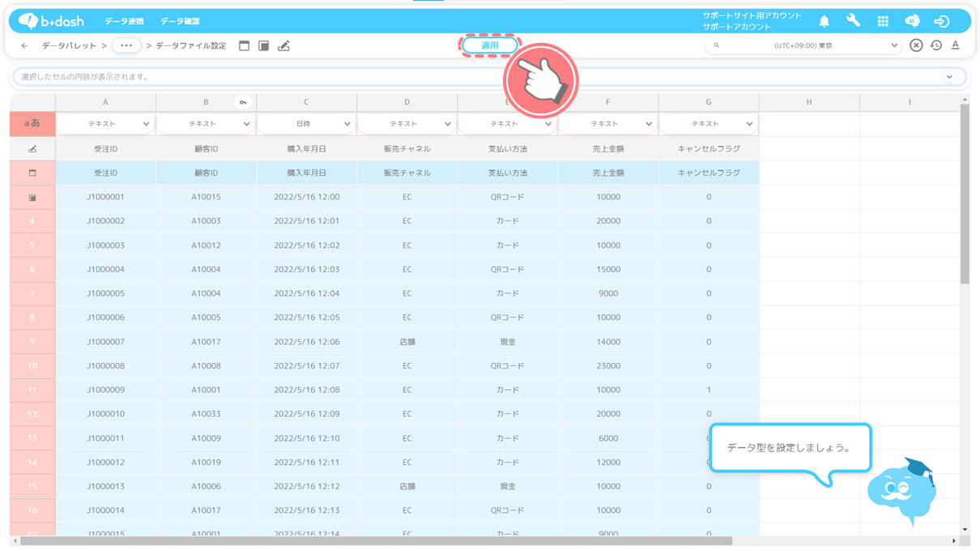This screenshot has height=551, width=980.
Task: Click date cell 2022/5/16 12:08
Action: click(x=306, y=390)
